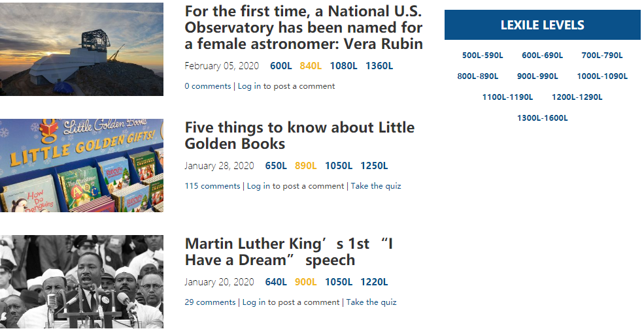Click the Martin Luther King photo thumbnail
The height and width of the screenshot is (333, 644).
(82, 281)
